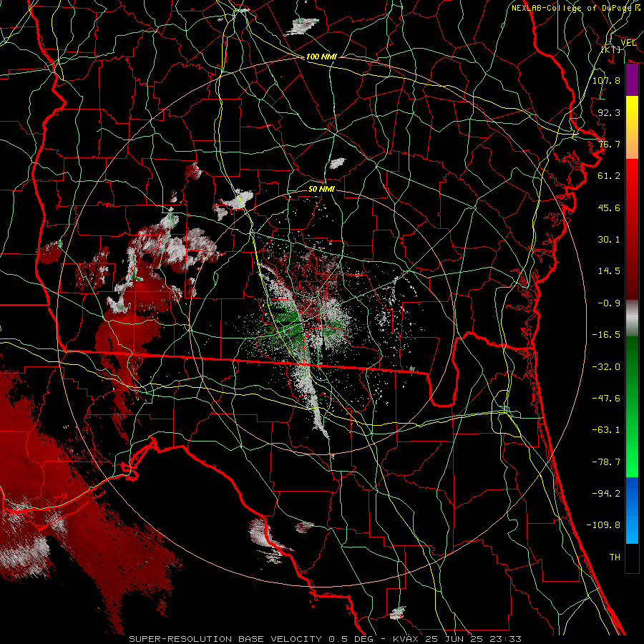This screenshot has width=644, height=644.
Task: Click the 14.5 legend value
Action: (609, 271)
